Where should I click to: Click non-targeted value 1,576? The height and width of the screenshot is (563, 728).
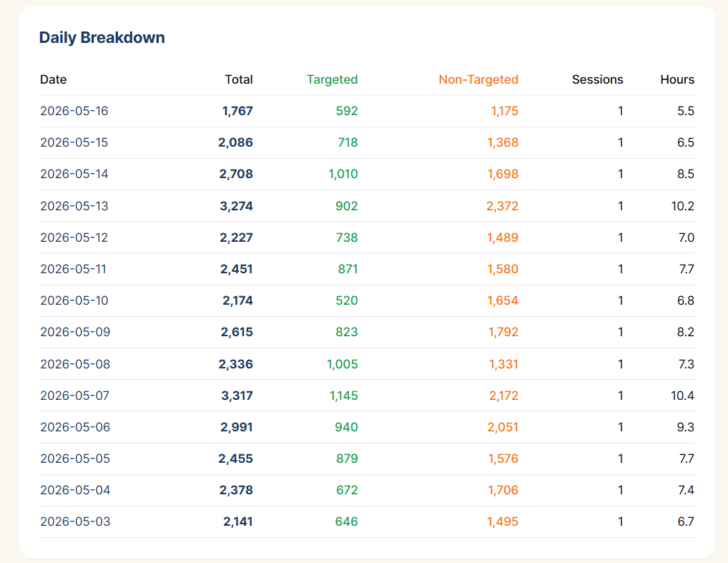[503, 459]
